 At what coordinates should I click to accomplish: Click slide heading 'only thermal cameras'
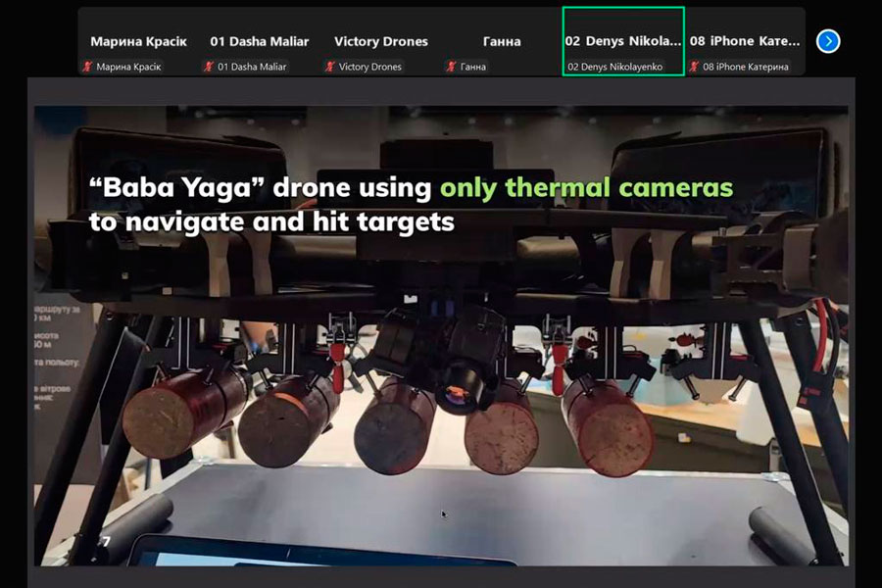tap(587, 188)
